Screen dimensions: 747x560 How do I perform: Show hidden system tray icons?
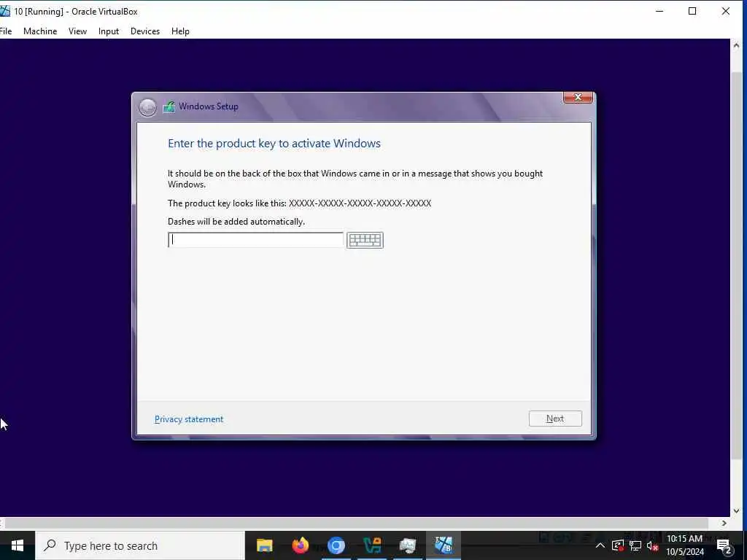tap(600, 545)
